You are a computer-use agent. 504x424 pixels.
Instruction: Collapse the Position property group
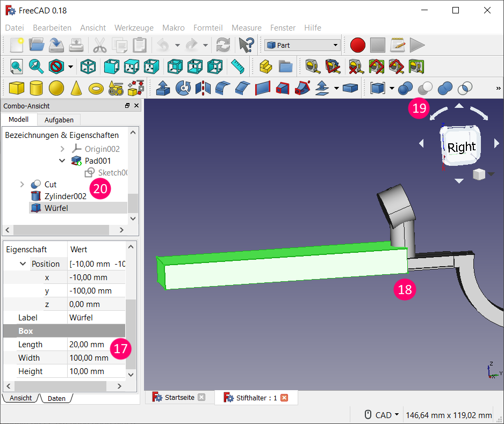[x=23, y=264]
